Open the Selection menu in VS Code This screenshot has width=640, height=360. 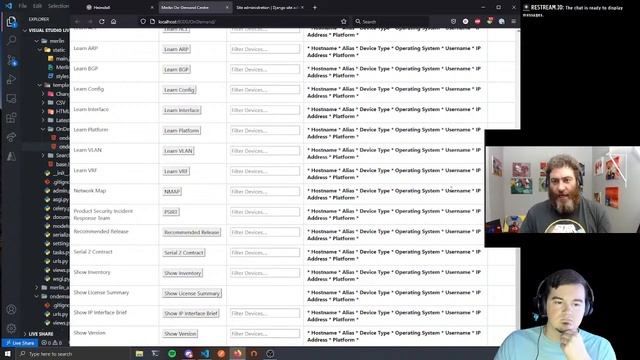[58, 6]
